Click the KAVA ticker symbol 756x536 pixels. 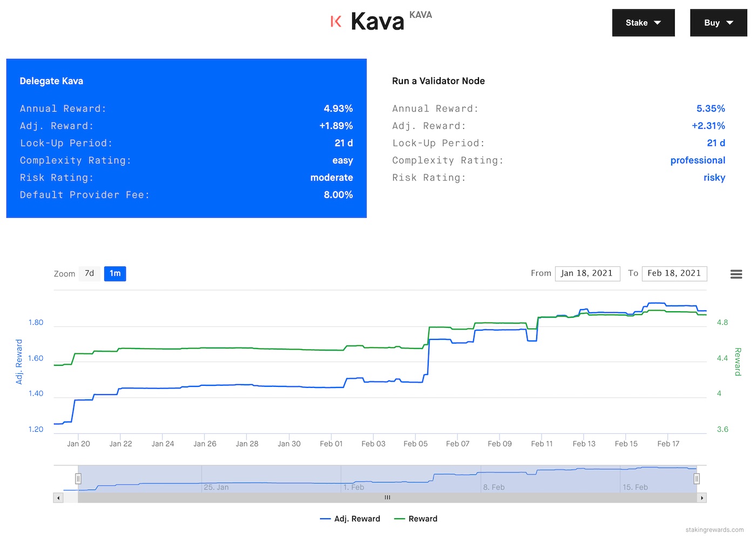pos(421,15)
